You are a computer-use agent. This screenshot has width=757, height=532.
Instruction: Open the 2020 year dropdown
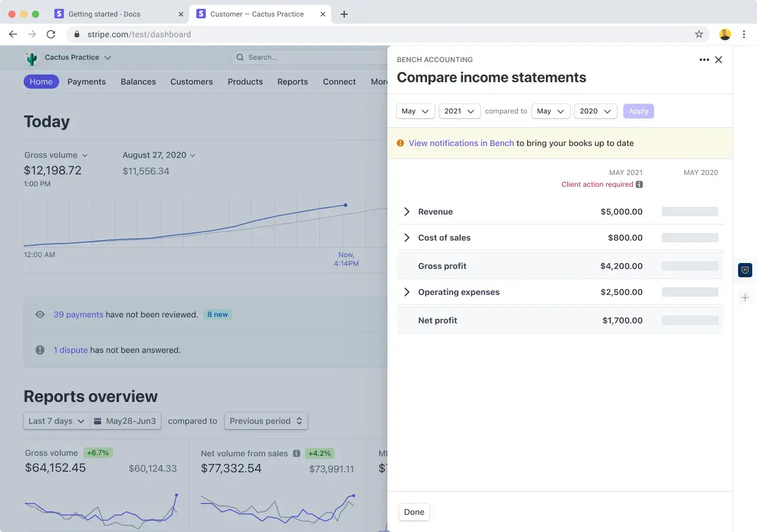(x=596, y=111)
